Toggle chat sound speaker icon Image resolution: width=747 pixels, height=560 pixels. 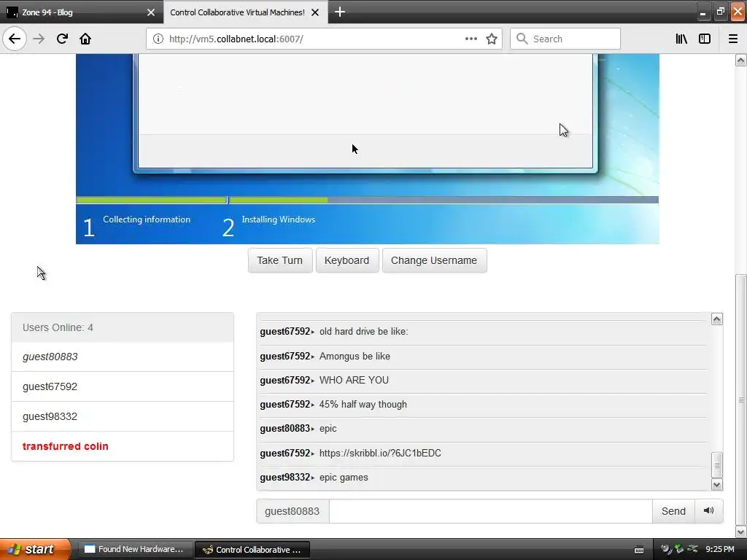[x=709, y=511]
